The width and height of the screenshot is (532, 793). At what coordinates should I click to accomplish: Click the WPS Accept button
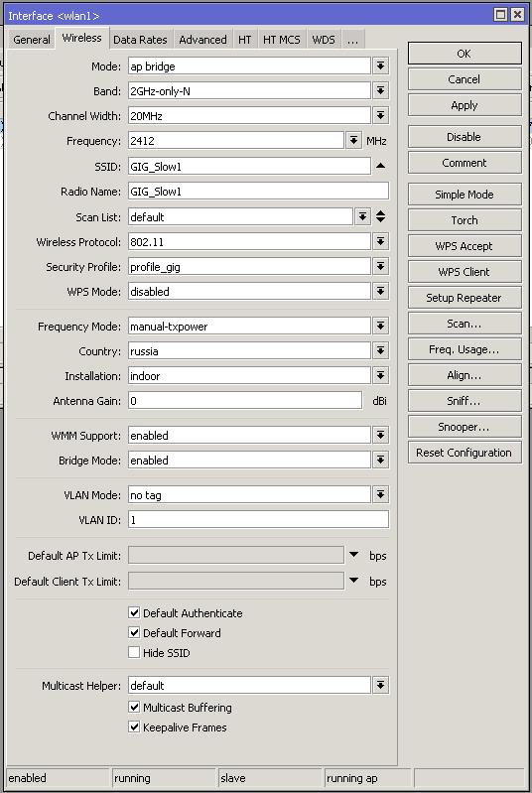pyautogui.click(x=465, y=246)
